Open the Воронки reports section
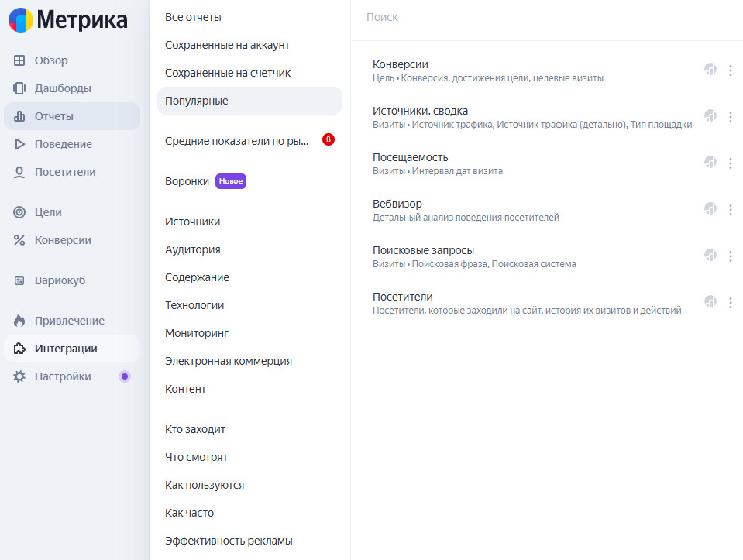 (x=187, y=181)
